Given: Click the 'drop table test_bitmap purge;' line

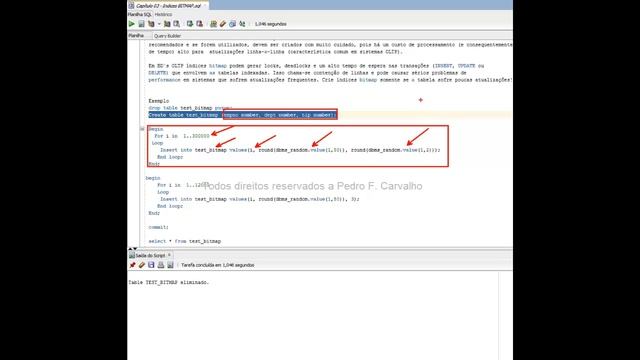Looking at the screenshot, I should click(x=190, y=108).
